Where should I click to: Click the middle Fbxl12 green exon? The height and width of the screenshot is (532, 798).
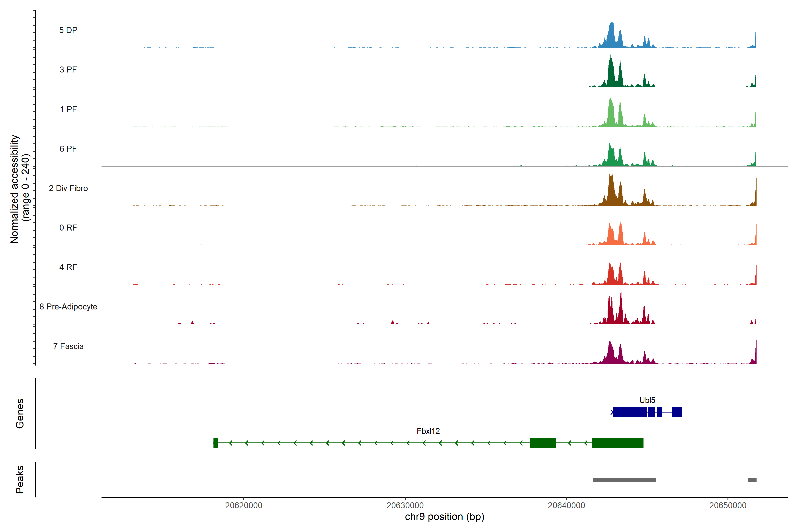coord(543,443)
